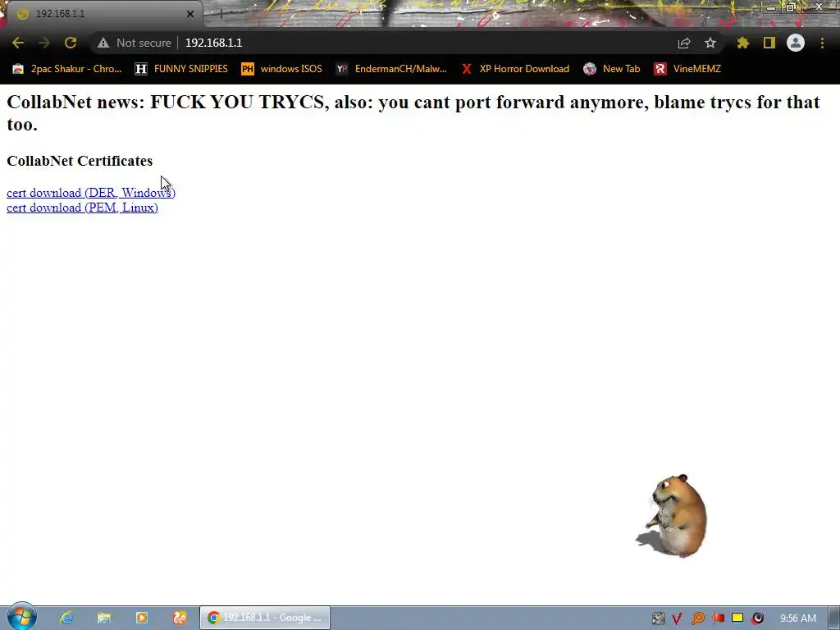Screen dimensions: 840x630
Task: Download the DER Windows certificate
Action: coord(91,193)
